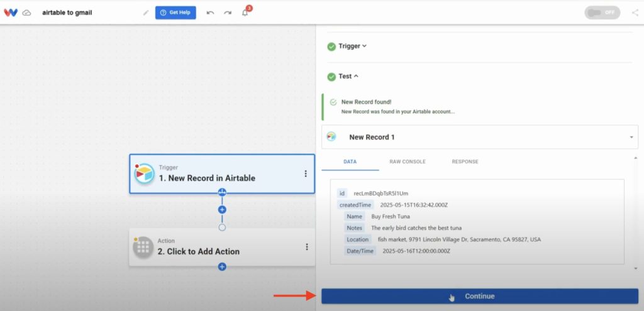This screenshot has width=644, height=311.
Task: Click the Notes field label
Action: pyautogui.click(x=355, y=227)
